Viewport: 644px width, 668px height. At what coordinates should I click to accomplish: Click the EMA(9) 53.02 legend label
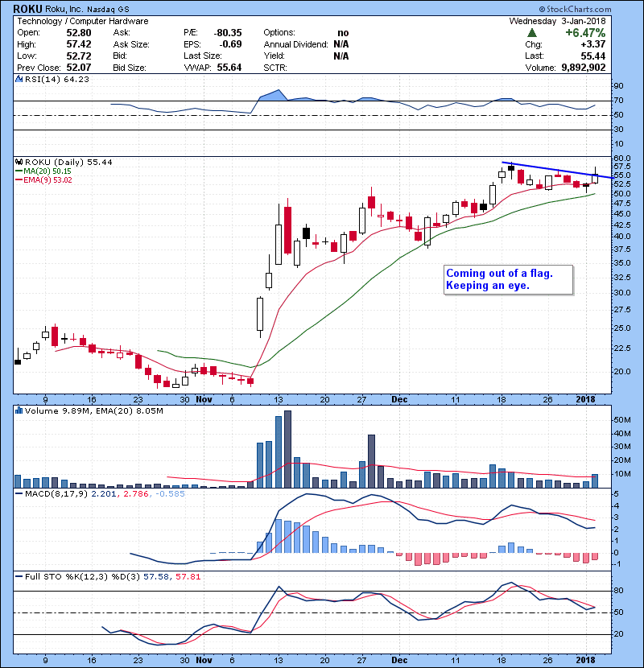pyautogui.click(x=47, y=180)
